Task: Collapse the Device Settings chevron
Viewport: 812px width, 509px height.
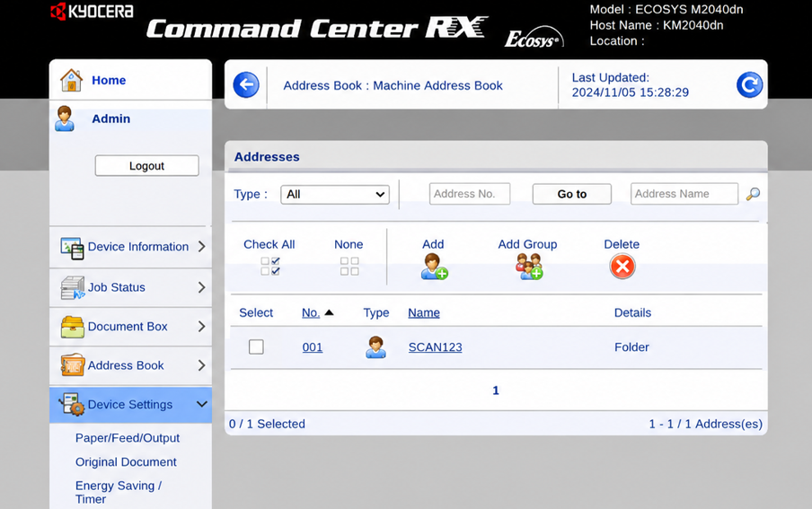Action: point(202,404)
